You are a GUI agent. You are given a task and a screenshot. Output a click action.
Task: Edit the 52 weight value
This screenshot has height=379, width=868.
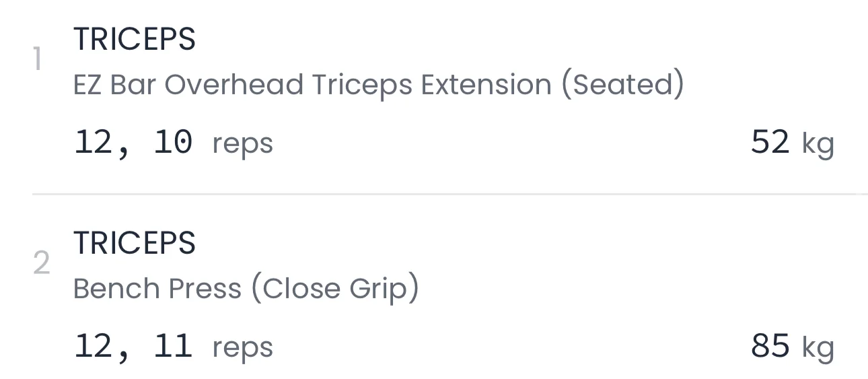tap(770, 143)
